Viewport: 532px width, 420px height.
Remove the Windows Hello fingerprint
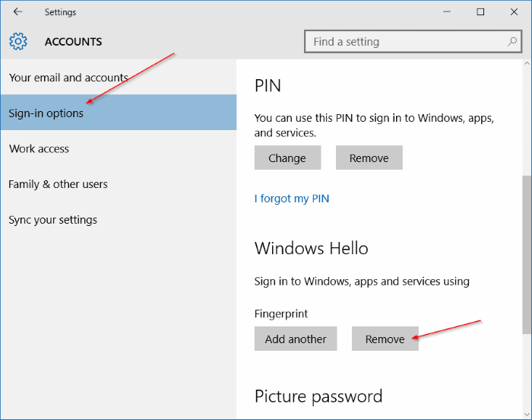[x=385, y=339]
